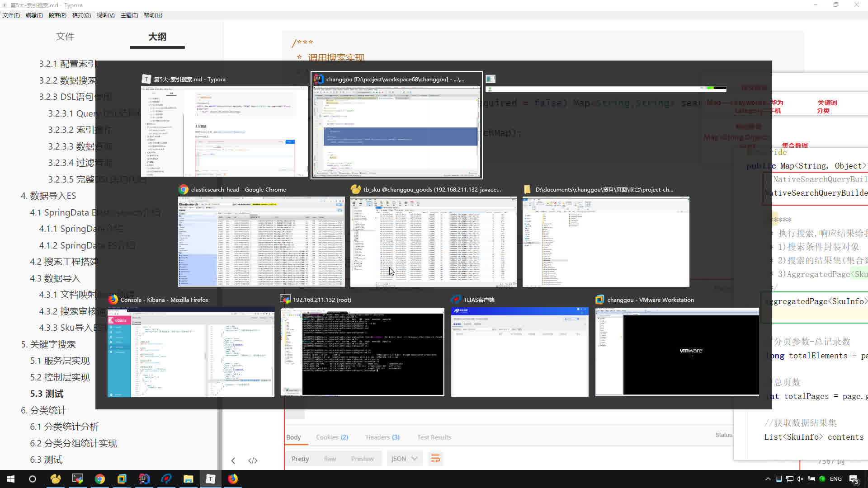This screenshot has height=488, width=868.
Task: Open the Windows Start menu
Action: pos(11,479)
